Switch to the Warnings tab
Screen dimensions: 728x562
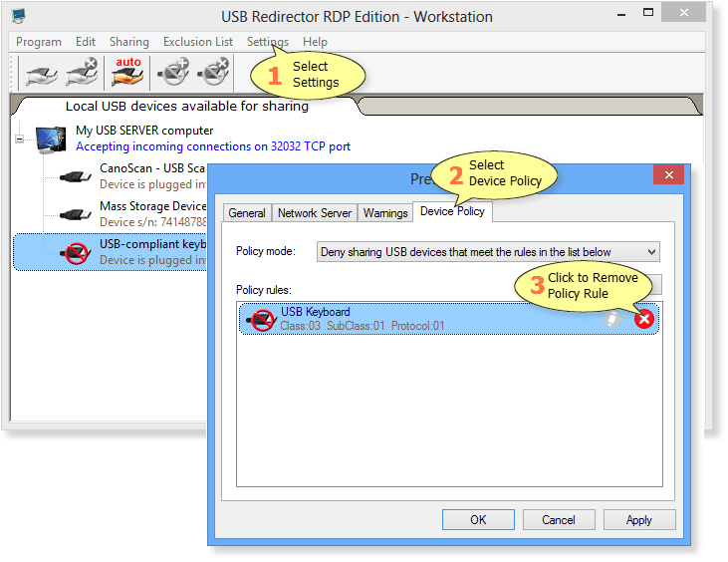[385, 213]
